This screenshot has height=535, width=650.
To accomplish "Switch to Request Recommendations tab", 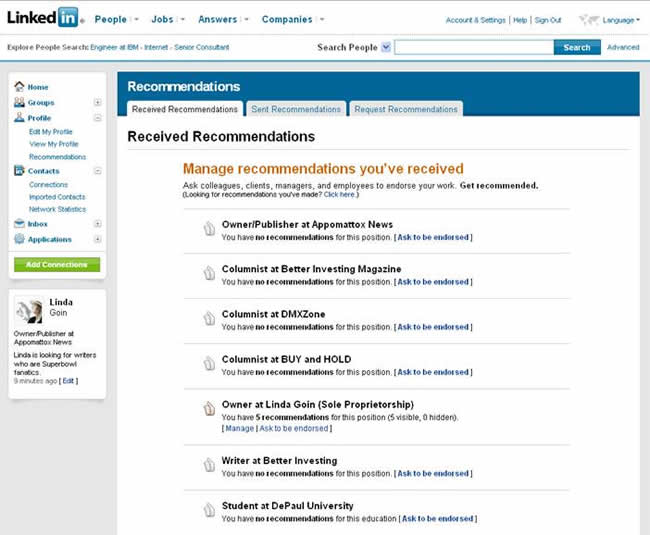I will [406, 109].
